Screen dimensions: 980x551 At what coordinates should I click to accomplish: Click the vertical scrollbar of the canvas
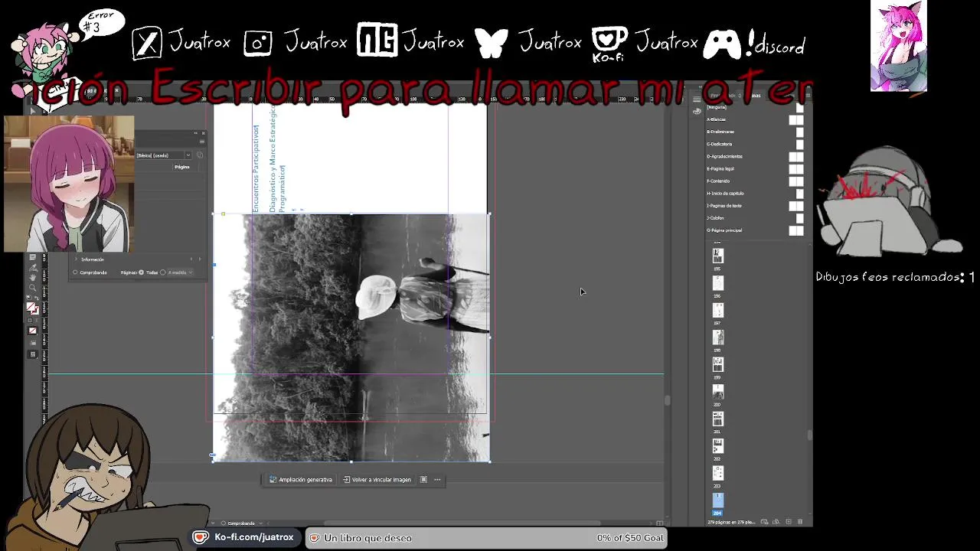pyautogui.click(x=668, y=399)
